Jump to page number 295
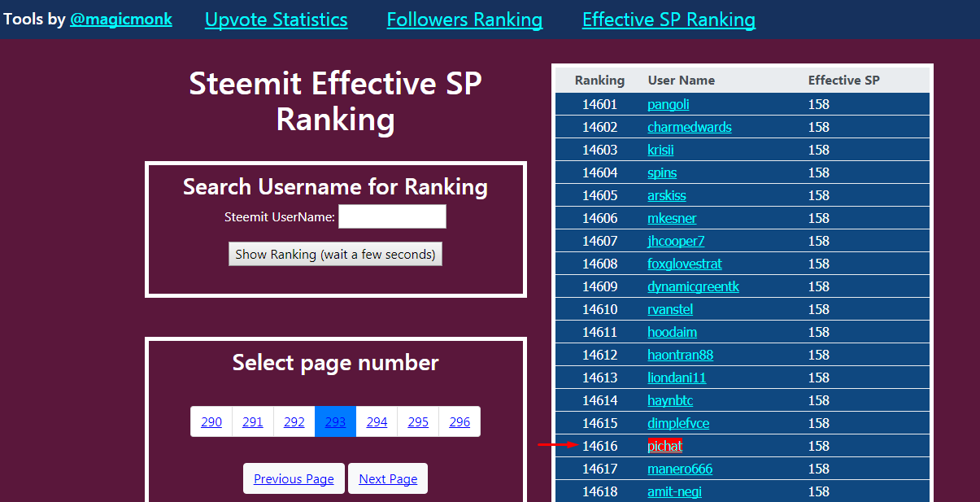 tap(418, 421)
